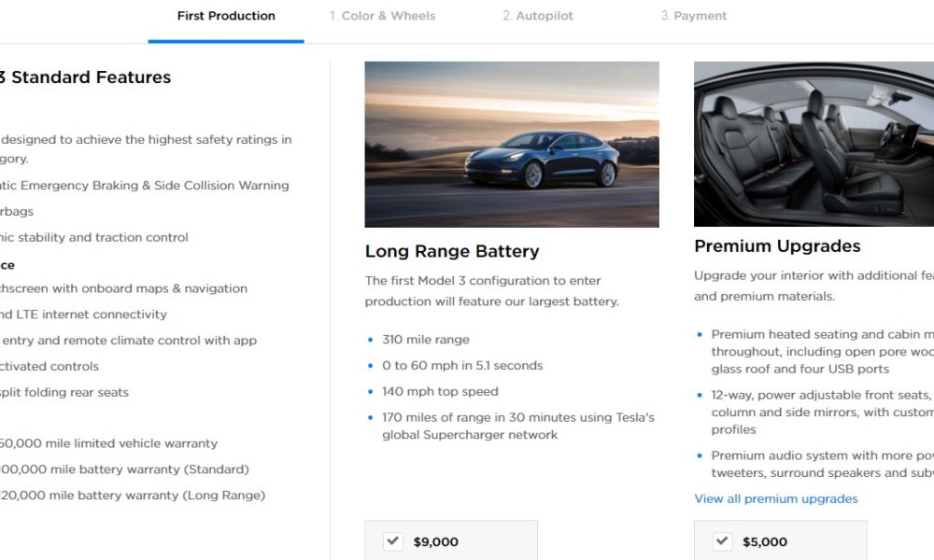Click the 0 to 60 mph in 5.1 seconds line

pyautogui.click(x=462, y=365)
